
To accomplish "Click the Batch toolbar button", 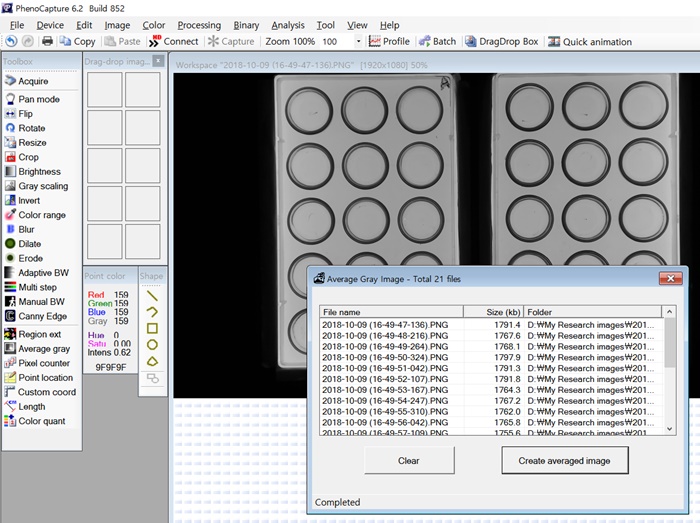I will click(x=437, y=42).
